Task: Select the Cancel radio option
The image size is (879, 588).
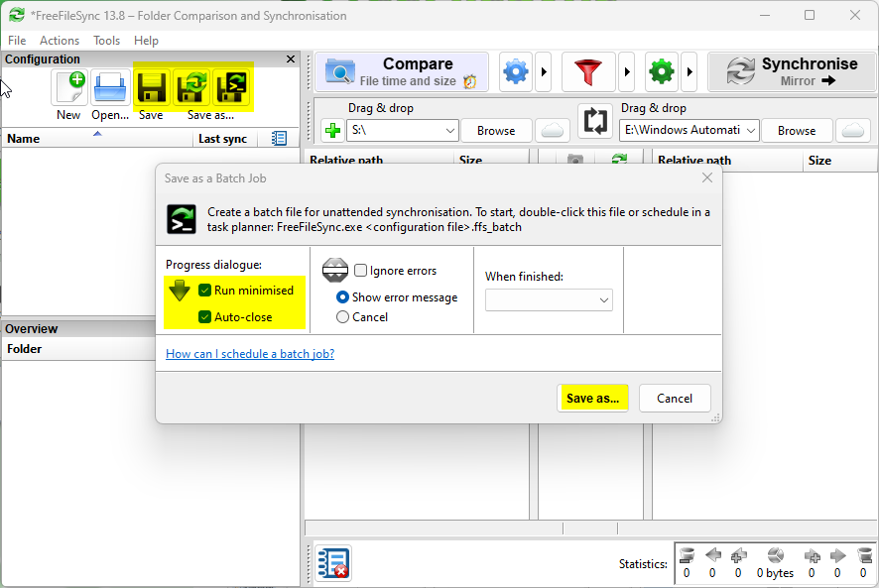Action: [342, 316]
